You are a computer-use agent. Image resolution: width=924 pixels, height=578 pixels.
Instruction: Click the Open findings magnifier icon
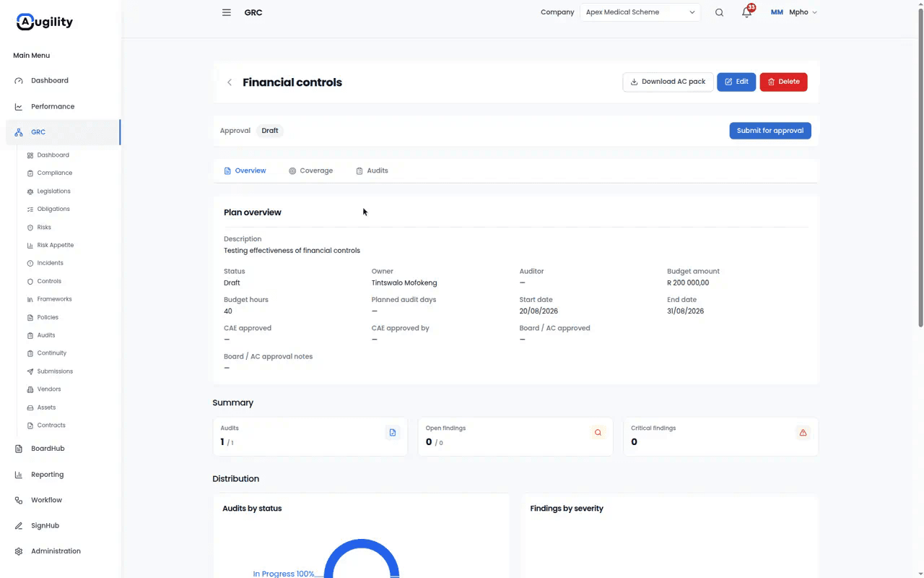coord(598,433)
